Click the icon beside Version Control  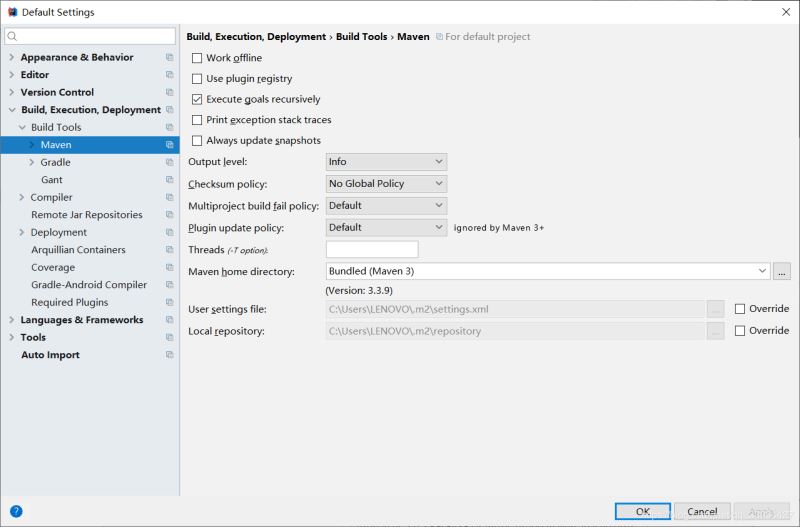pos(170,92)
